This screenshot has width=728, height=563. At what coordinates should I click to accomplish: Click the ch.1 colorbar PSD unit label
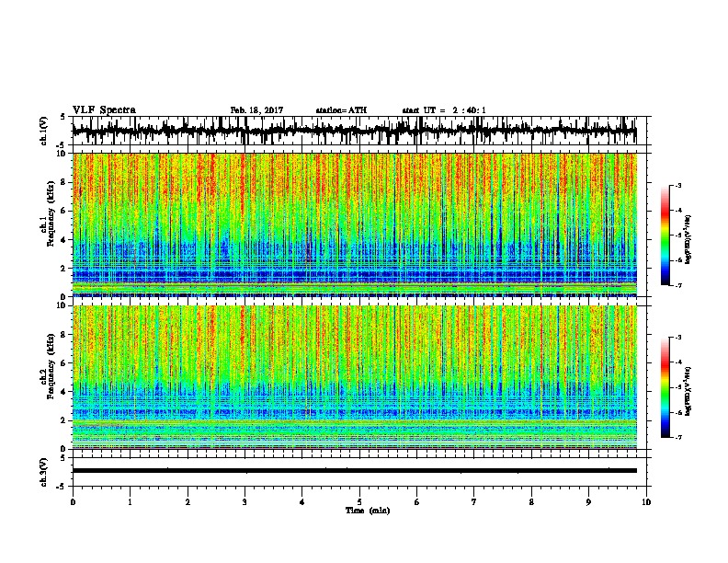688,240
